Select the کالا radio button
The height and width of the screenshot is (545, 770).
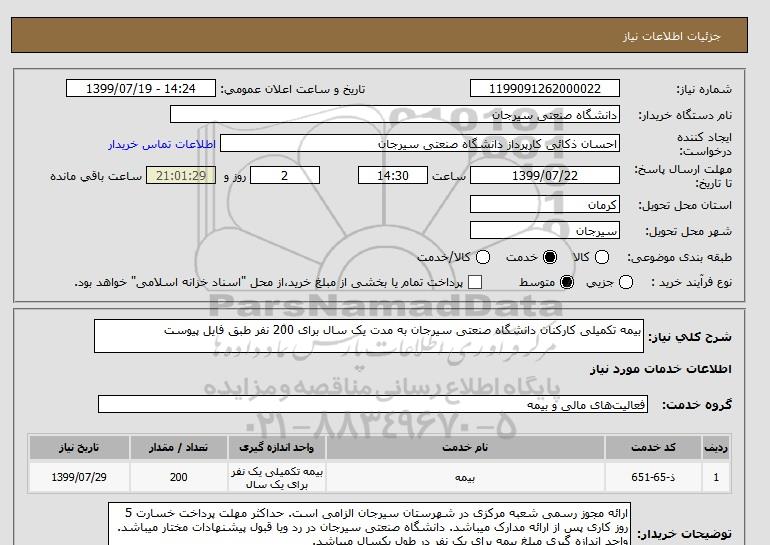coord(602,257)
